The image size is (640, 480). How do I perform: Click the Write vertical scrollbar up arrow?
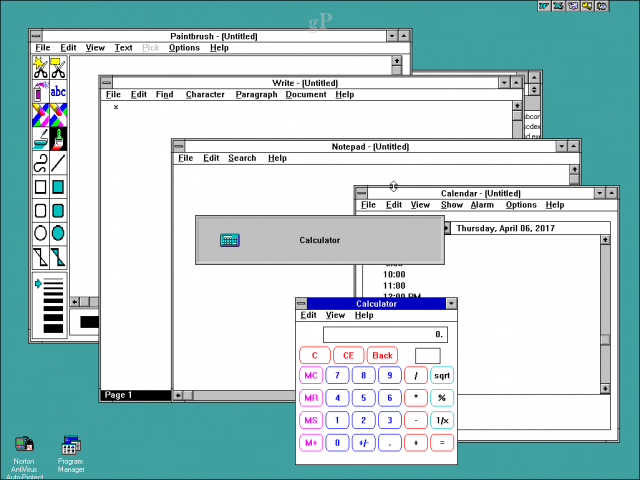(x=517, y=106)
